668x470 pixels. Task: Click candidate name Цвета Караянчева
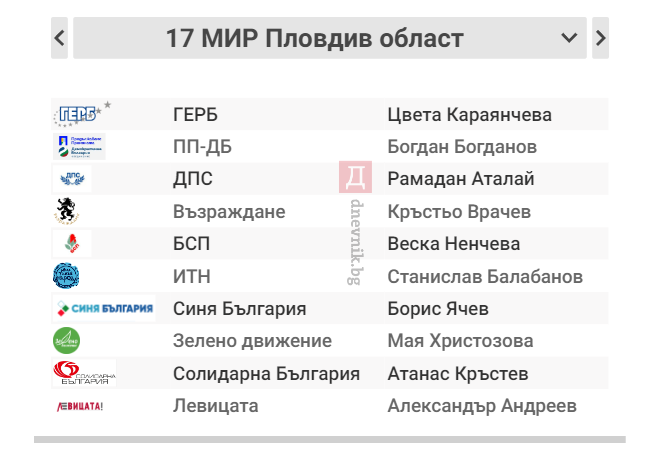[x=469, y=115]
